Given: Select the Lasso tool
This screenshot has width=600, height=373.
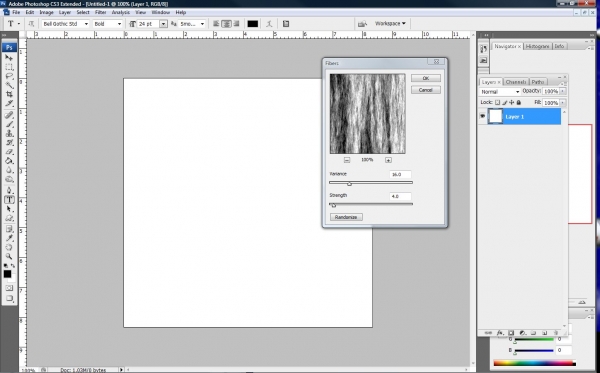Looking at the screenshot, I should (x=9, y=77).
